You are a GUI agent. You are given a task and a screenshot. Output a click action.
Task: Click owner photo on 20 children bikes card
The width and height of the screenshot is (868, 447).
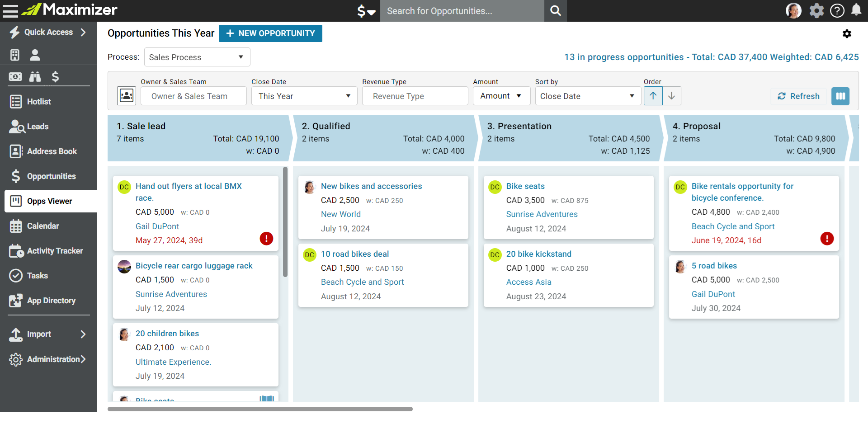124,334
